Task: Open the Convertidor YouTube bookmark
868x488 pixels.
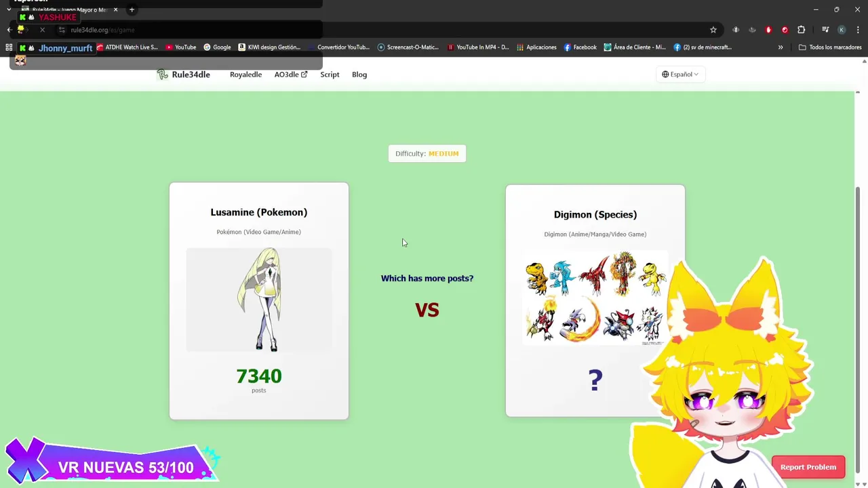Action: 338,47
